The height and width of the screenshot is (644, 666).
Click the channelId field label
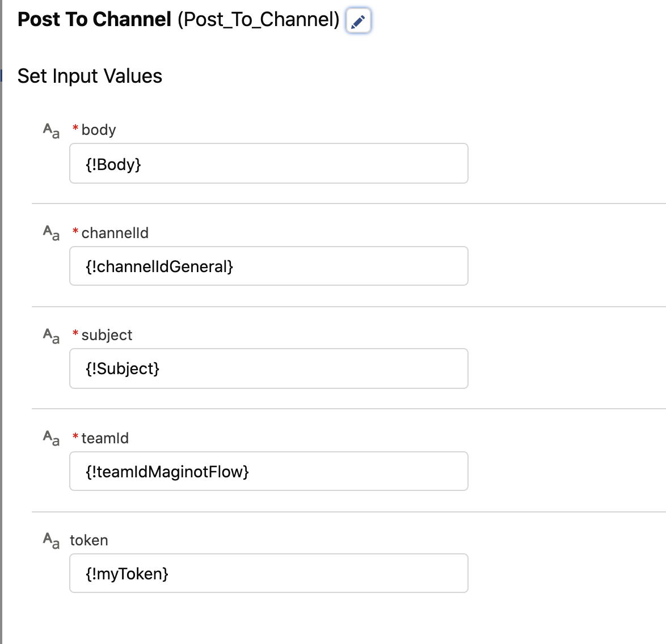point(115,233)
